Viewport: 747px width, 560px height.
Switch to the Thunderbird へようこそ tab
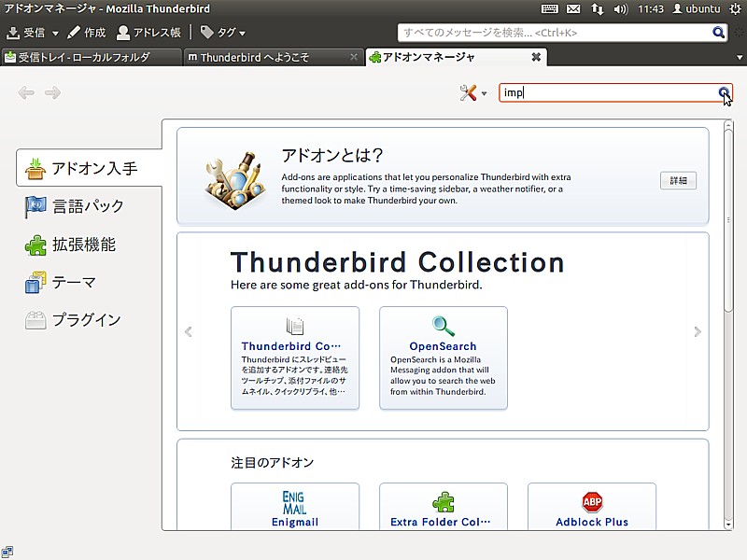pyautogui.click(x=273, y=58)
